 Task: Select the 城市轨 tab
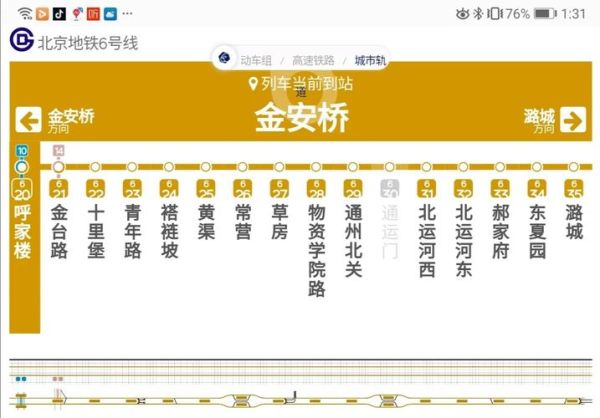[370, 60]
